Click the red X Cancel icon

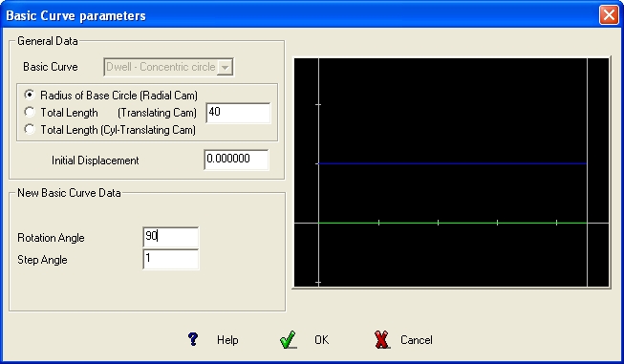[x=382, y=340]
